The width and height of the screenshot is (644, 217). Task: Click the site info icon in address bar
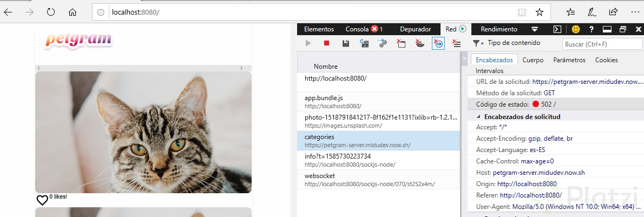point(101,12)
